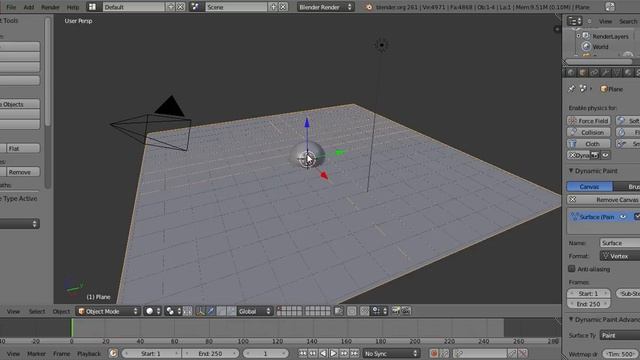Select World in the outliner
This screenshot has height=360, width=640.
[x=600, y=47]
